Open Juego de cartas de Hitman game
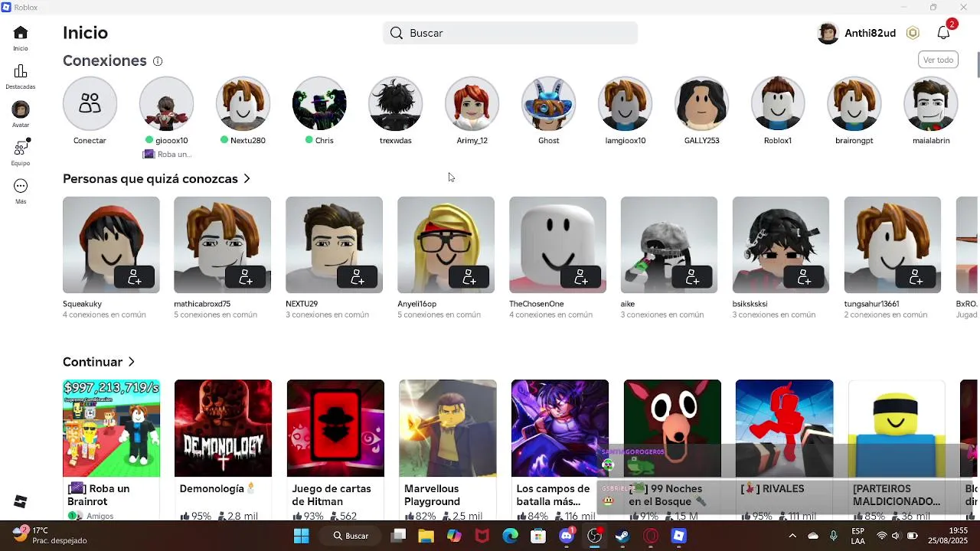The image size is (980, 551). click(335, 429)
